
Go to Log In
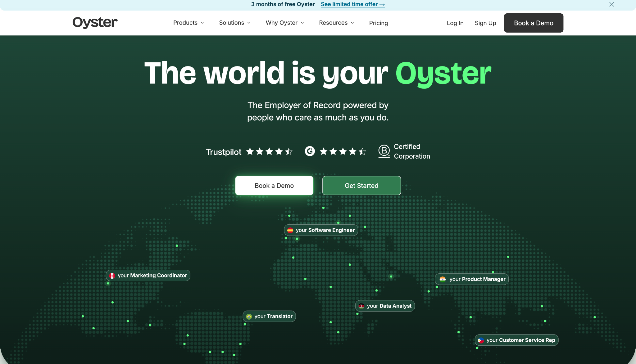455,23
